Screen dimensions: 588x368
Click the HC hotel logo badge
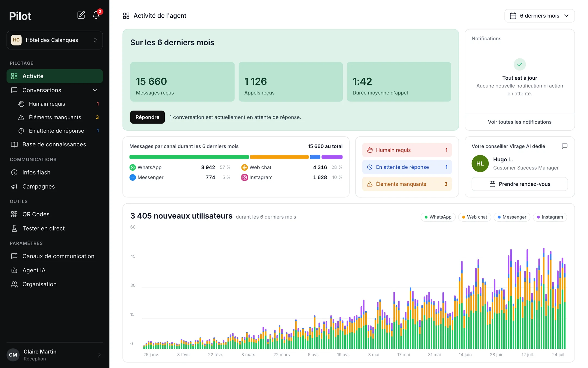(16, 40)
